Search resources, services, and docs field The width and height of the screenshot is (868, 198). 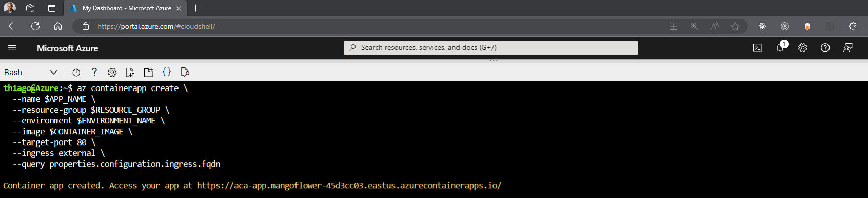[491, 47]
